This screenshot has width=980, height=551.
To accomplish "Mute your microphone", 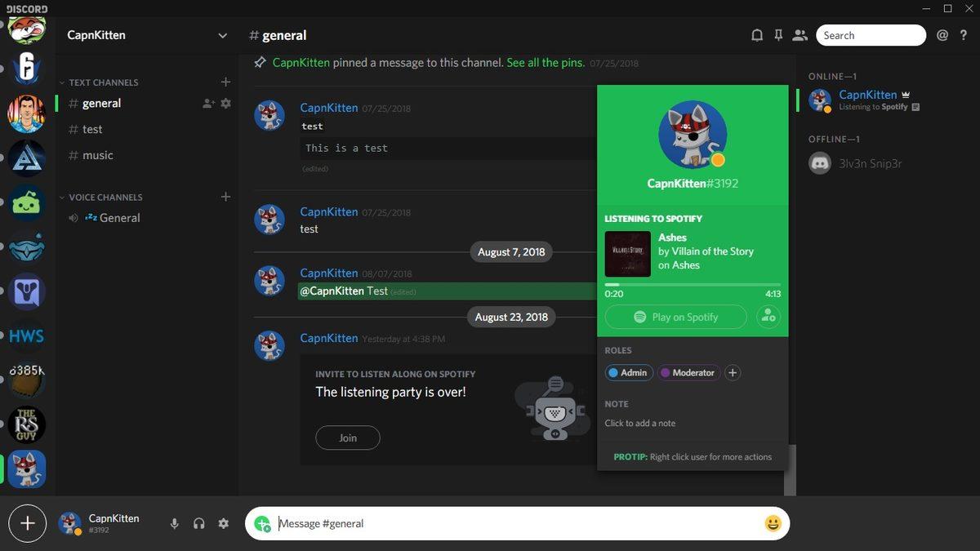I will (174, 523).
